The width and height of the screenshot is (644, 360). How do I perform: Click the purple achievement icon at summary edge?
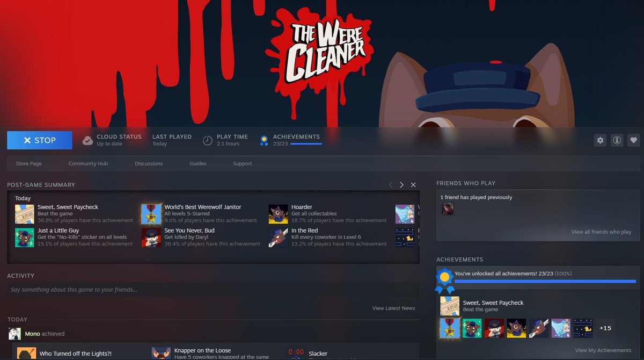pos(405,214)
